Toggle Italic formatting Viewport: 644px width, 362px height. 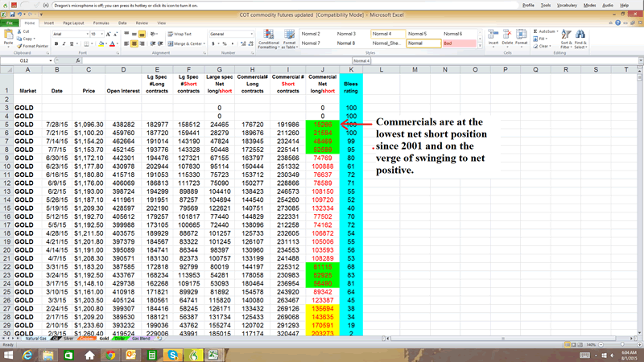[x=64, y=44]
